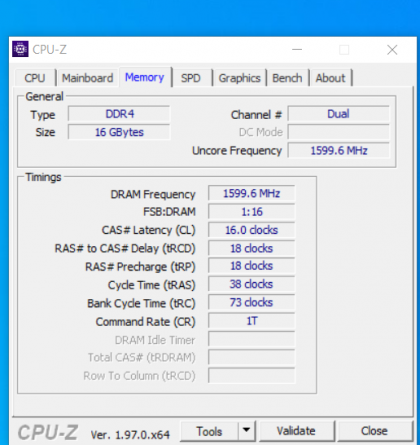Click the empty DC Mode field

(x=339, y=132)
